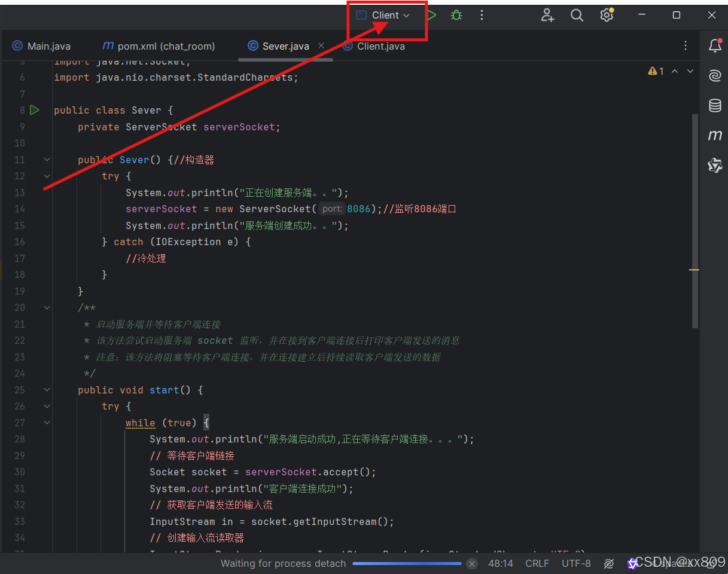The height and width of the screenshot is (574, 728).
Task: Click the '正在创建服务端。。' println line
Action: 237,193
